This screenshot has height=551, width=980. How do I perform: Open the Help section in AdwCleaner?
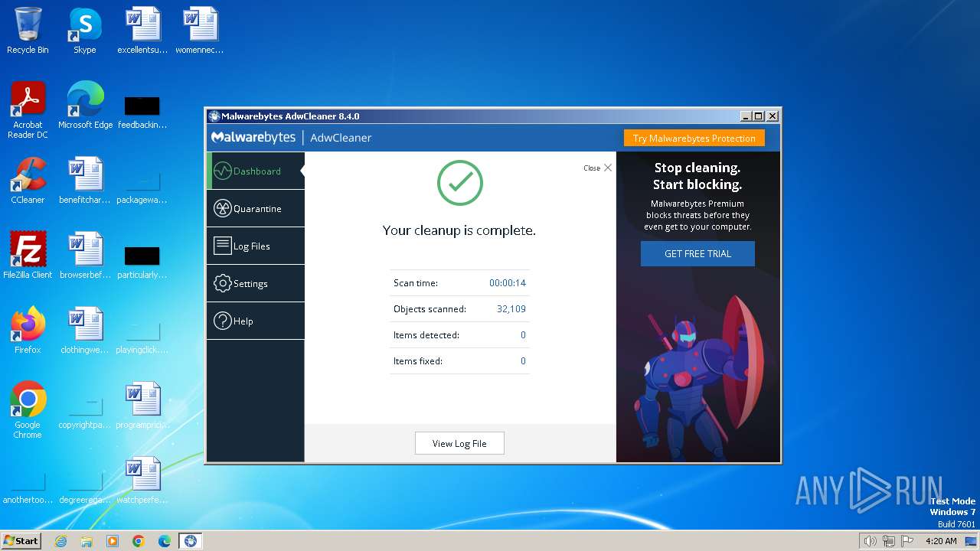(255, 321)
